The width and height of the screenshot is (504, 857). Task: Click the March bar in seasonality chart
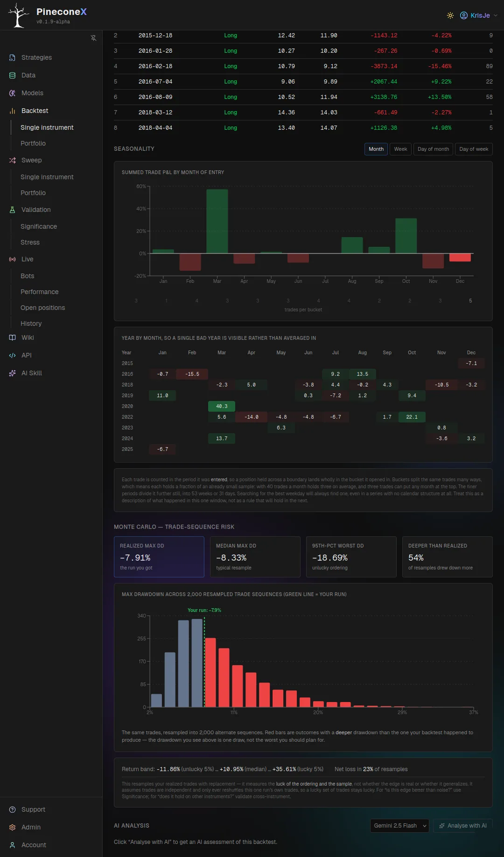217,221
